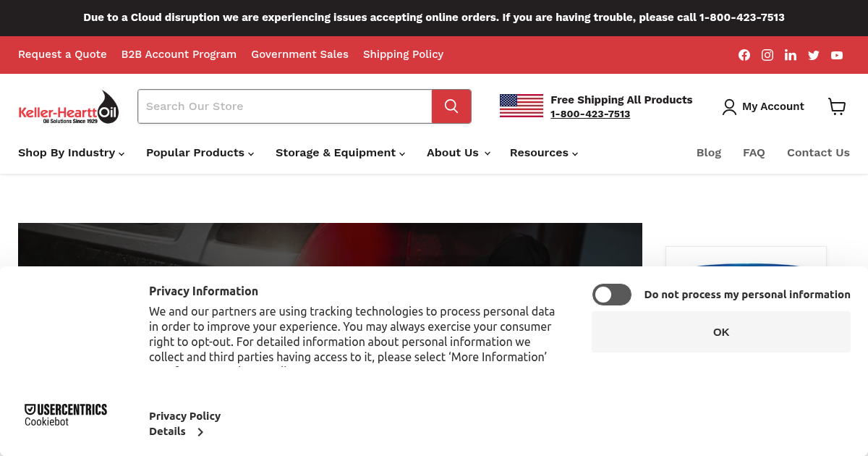Open the Government Sales link

(299, 54)
